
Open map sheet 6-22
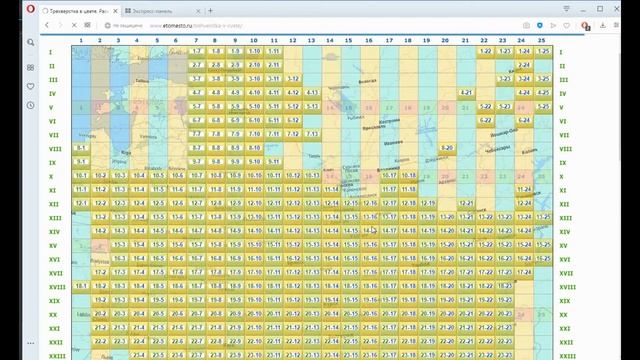[485, 120]
